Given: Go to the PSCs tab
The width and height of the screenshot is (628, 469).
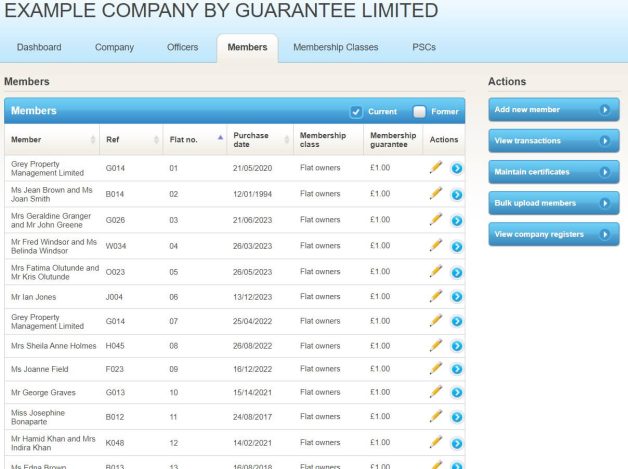Looking at the screenshot, I should (424, 47).
